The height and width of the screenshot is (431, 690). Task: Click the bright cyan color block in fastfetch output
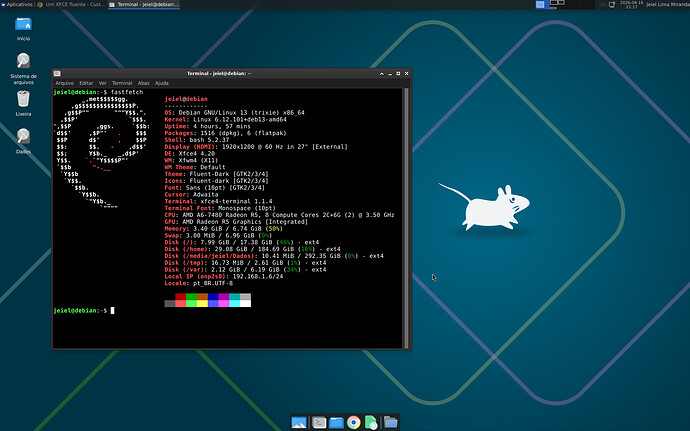click(235, 303)
